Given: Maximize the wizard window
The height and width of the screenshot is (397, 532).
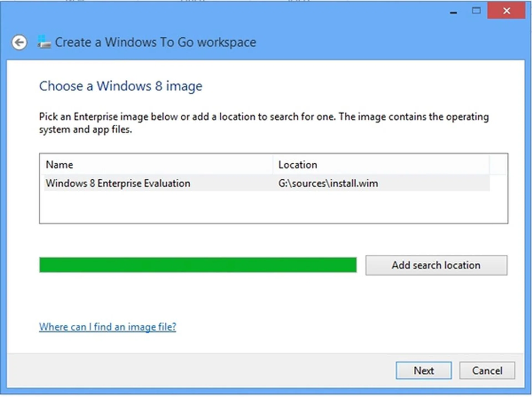Looking at the screenshot, I should point(476,11).
